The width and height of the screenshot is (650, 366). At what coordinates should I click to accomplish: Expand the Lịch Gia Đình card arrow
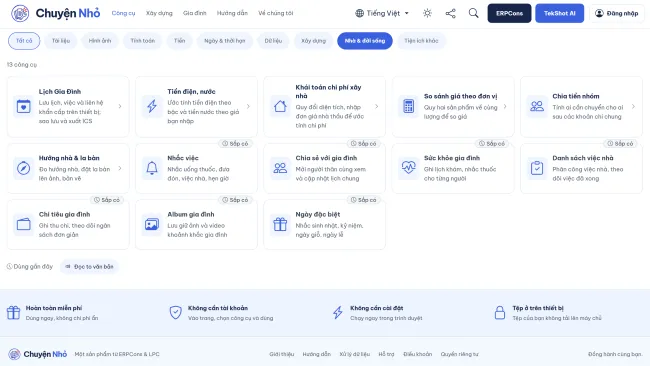click(120, 107)
